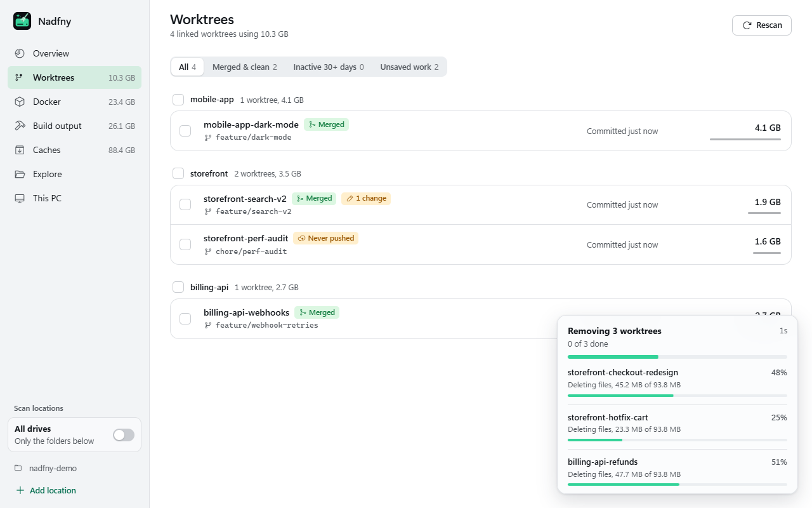
Task: Tick the storefront-search-v2 worktree checkbox
Action: tap(185, 204)
